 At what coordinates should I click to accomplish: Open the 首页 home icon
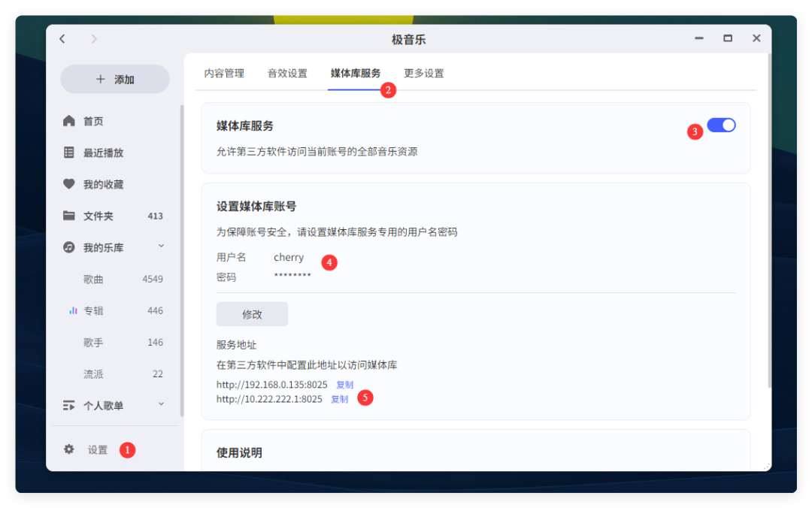(69, 121)
